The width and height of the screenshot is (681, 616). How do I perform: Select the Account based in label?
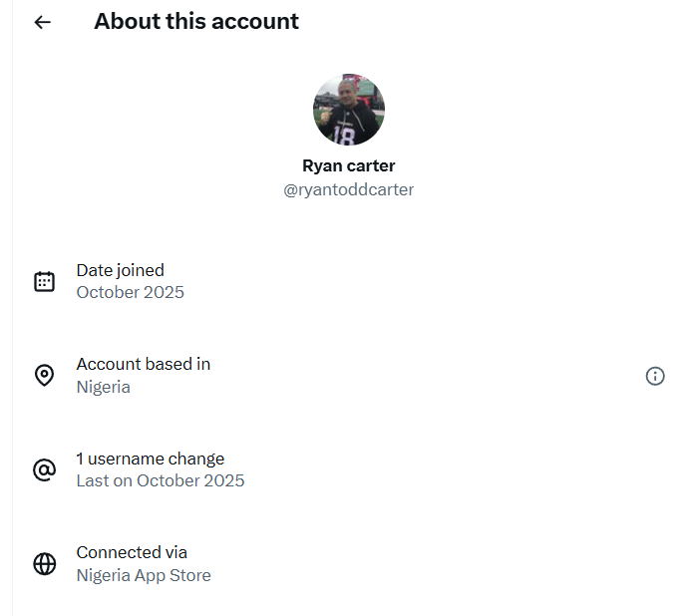(144, 364)
